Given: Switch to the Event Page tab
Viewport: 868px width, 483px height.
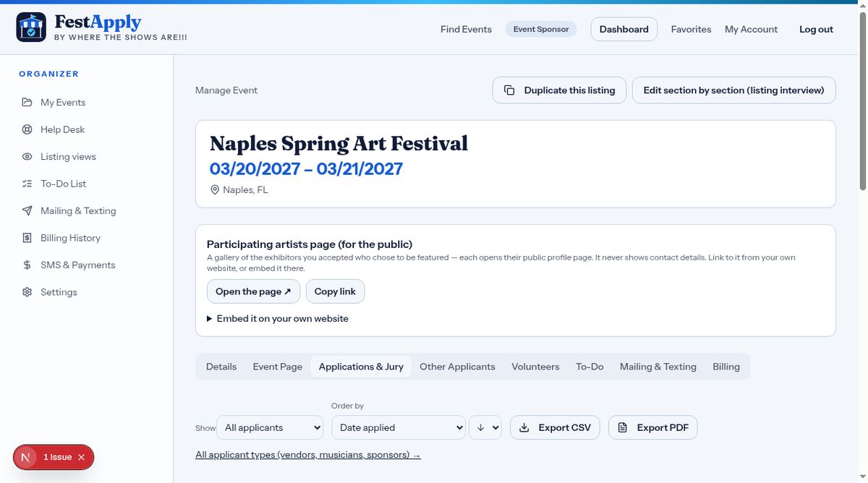Looking at the screenshot, I should 278,367.
